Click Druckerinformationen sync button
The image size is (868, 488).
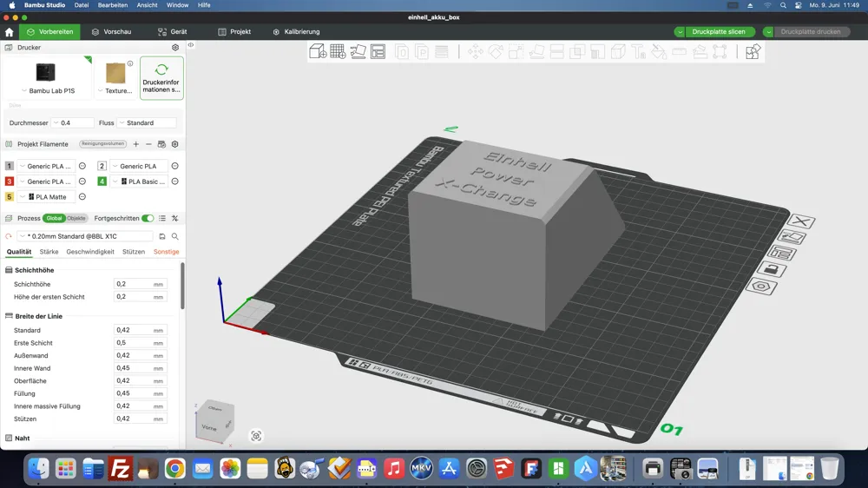(161, 78)
